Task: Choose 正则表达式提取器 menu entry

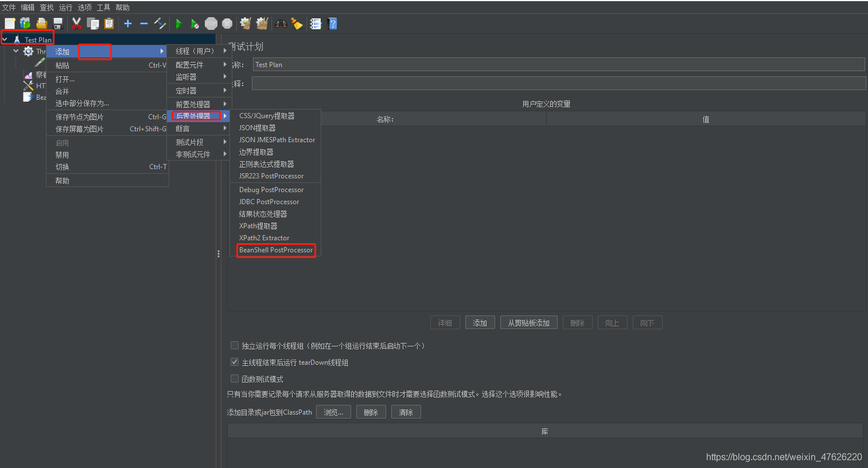Action: point(276,164)
